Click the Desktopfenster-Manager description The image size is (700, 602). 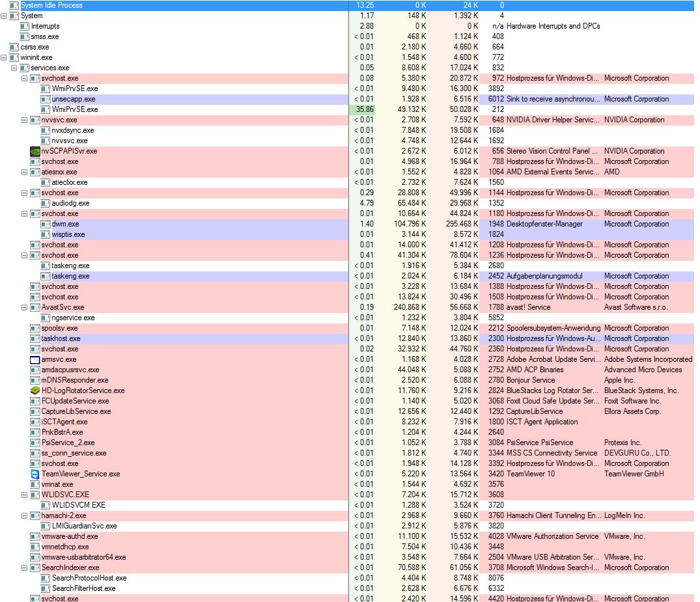click(x=544, y=224)
